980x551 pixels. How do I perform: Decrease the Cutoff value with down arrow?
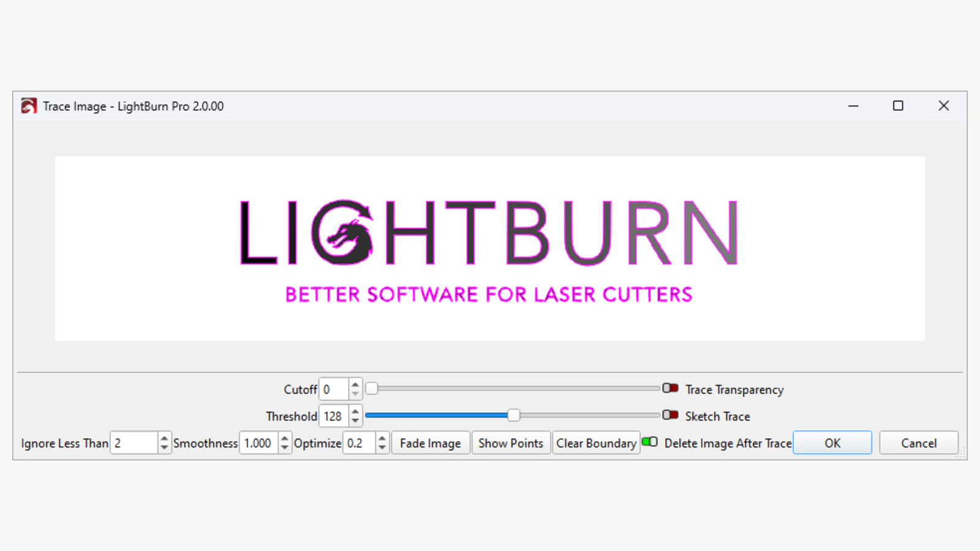click(x=355, y=394)
